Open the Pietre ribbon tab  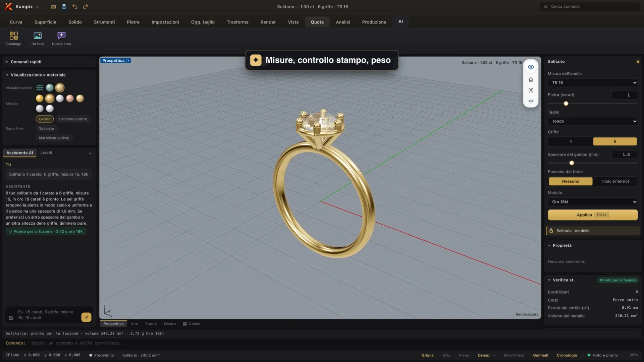click(133, 22)
